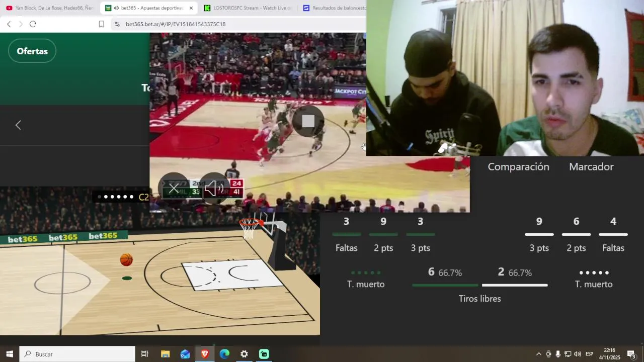This screenshot has height=362, width=644.
Task: Close the live video overlay
Action: pos(174,189)
